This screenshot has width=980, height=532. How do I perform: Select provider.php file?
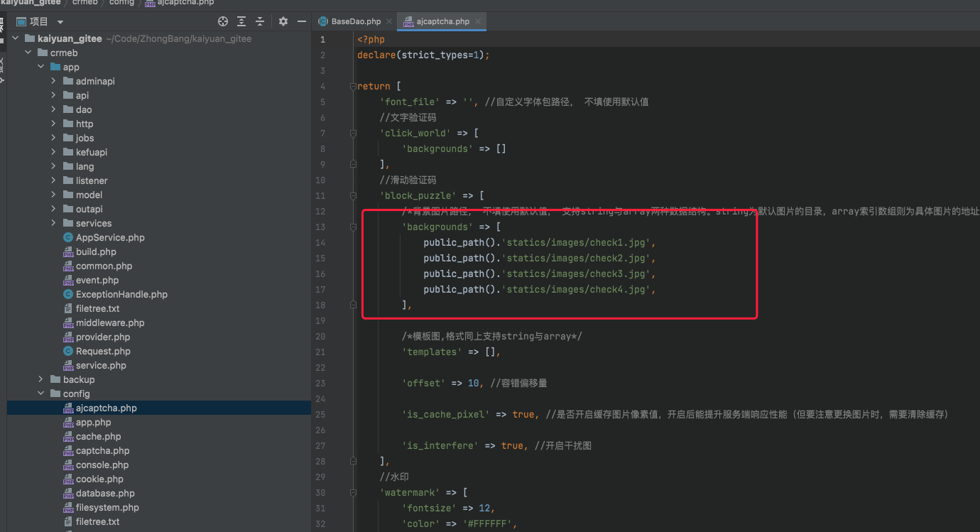[103, 337]
